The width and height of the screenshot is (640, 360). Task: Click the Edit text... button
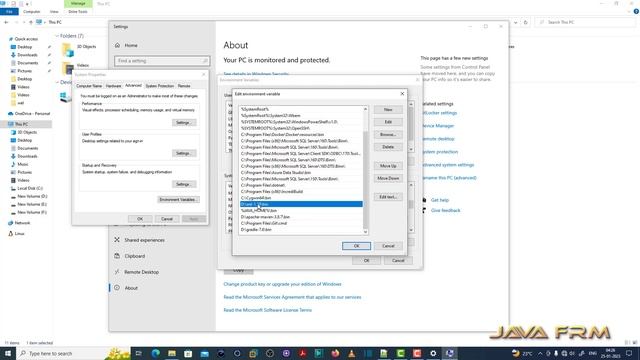pos(388,197)
